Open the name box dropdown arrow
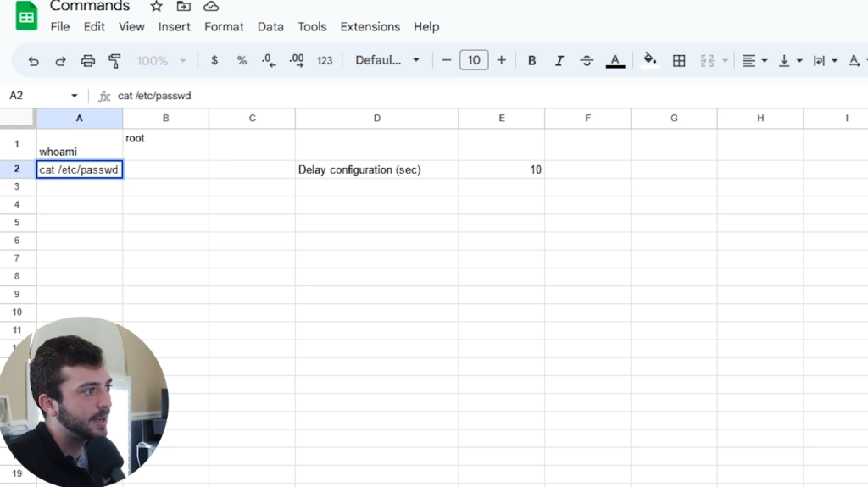The image size is (868, 487). (x=75, y=96)
